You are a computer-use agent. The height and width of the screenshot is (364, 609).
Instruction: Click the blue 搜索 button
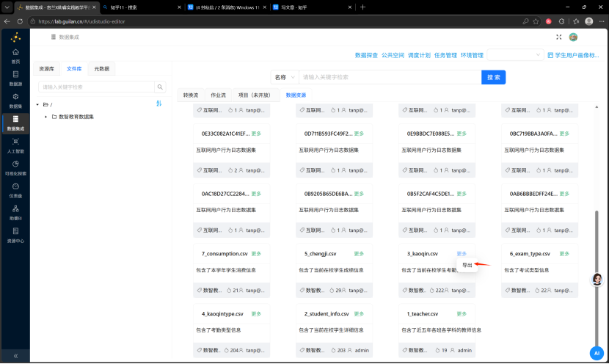coord(493,77)
